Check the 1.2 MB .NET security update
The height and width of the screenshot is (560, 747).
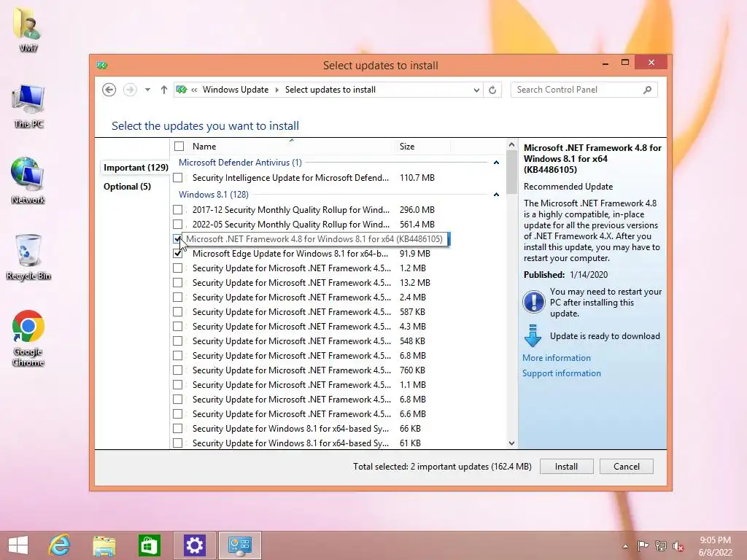pyautogui.click(x=178, y=268)
